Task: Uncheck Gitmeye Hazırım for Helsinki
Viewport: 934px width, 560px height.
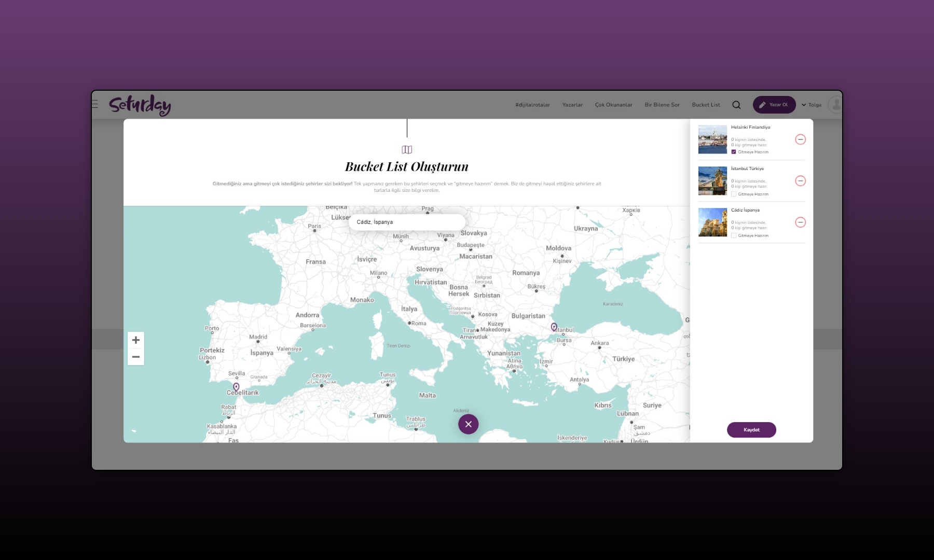Action: pyautogui.click(x=734, y=152)
